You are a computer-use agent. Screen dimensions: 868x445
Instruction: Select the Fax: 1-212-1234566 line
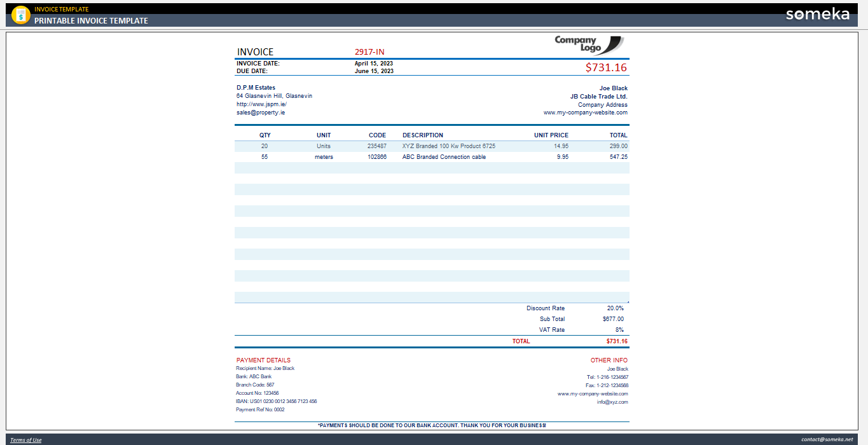[x=607, y=385]
